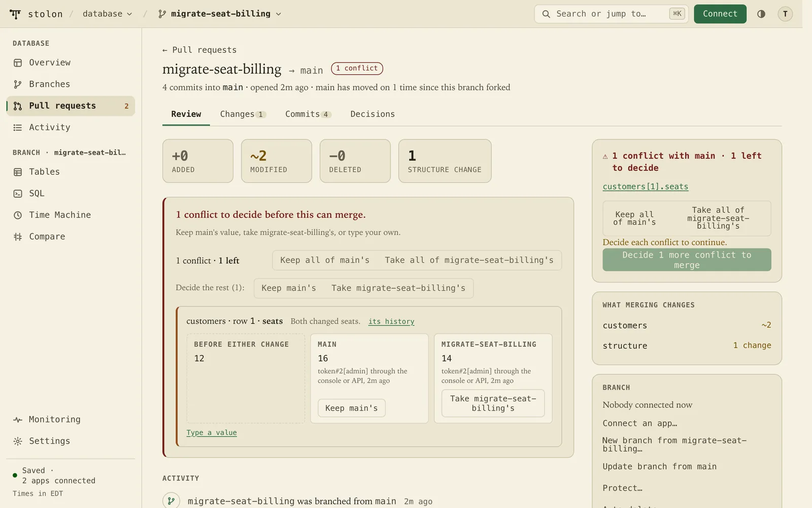Click the 1 STRUCTURE CHANGE card
This screenshot has width=812, height=508.
tap(445, 161)
